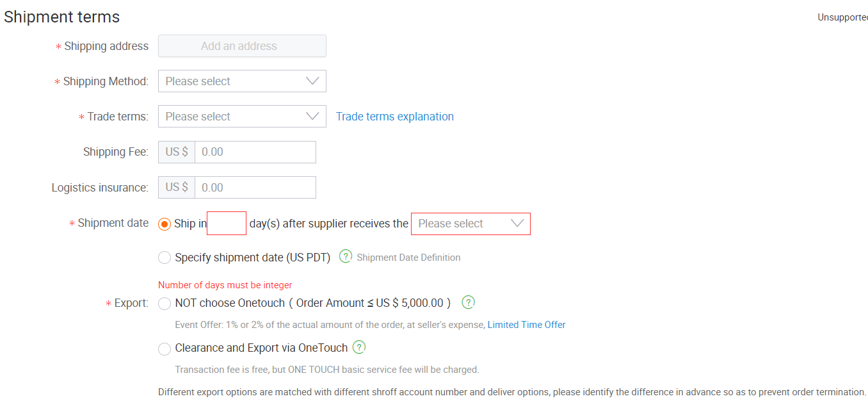The height and width of the screenshot is (410, 868).
Task: Focus the Logistics insurance amount field
Action: (x=255, y=187)
